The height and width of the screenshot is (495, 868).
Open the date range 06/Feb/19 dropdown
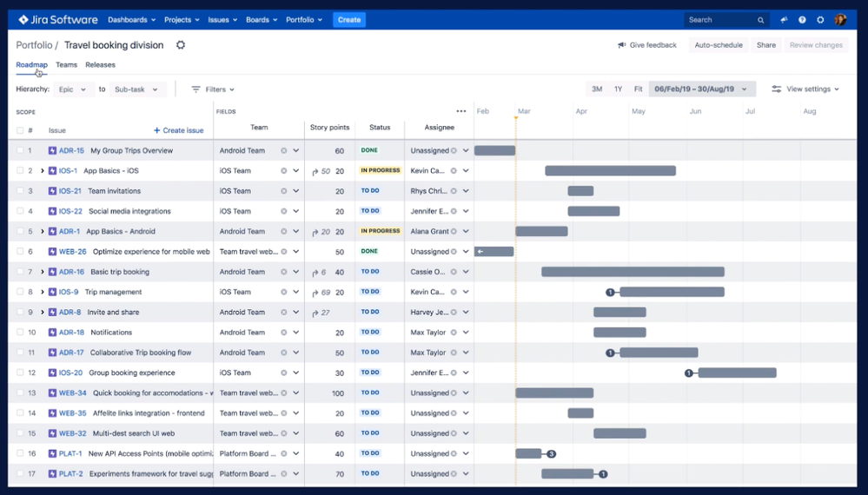click(x=701, y=89)
